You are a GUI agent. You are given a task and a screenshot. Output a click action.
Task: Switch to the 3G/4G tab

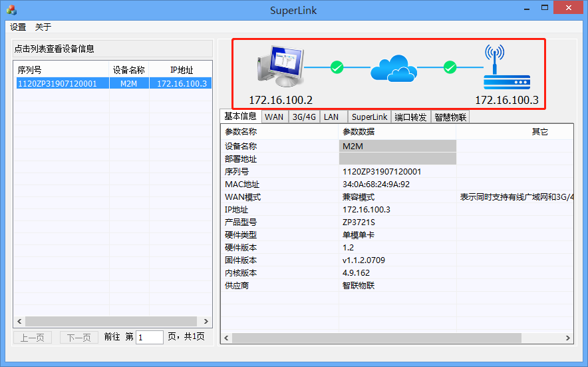(304, 117)
